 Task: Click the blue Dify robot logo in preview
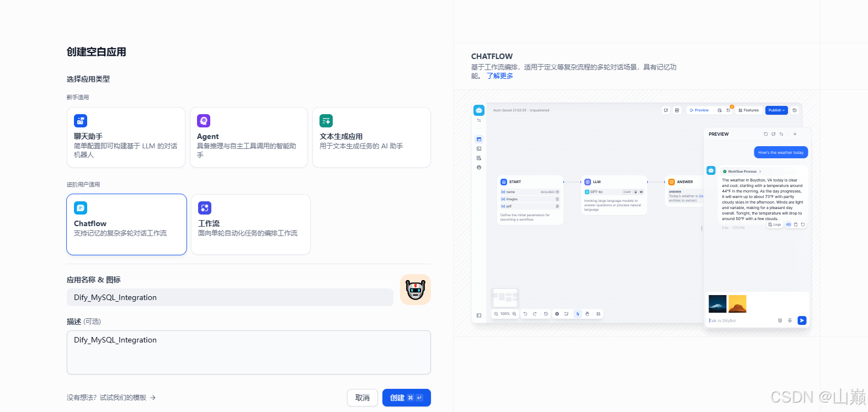[479, 110]
